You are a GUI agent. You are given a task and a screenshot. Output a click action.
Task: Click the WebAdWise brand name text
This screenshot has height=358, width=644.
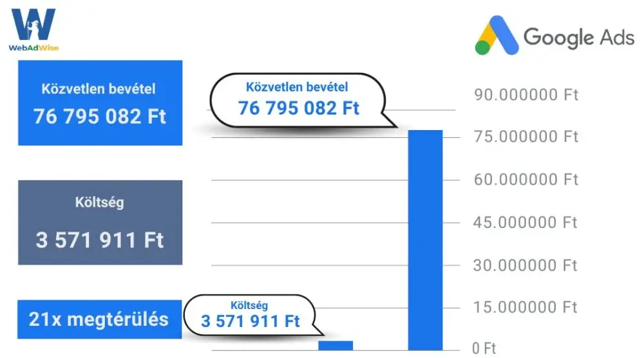(x=33, y=48)
